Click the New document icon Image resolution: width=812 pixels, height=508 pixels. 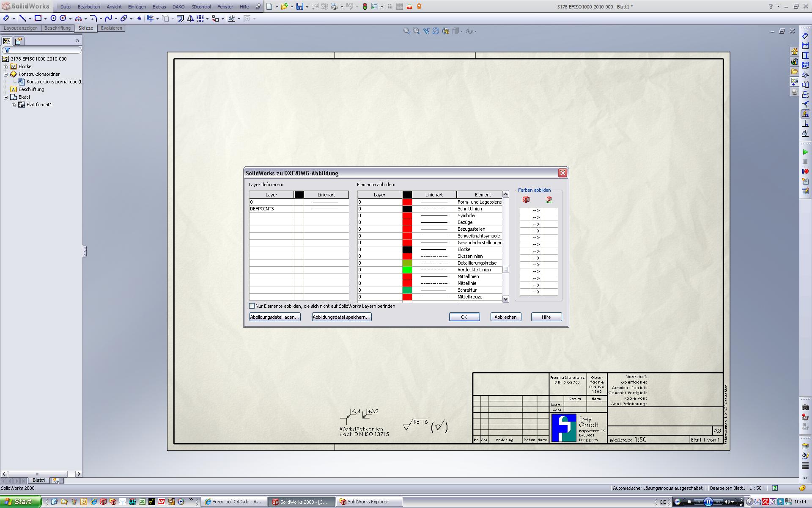click(x=269, y=6)
